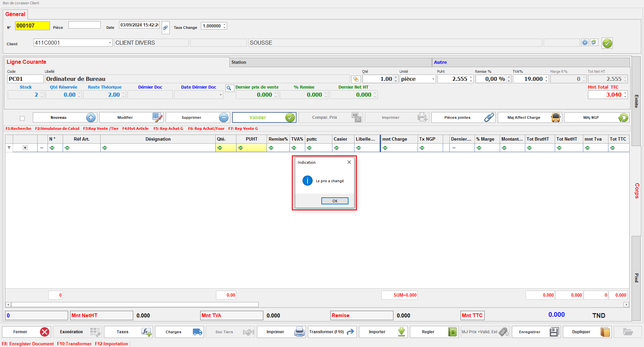Click the N° document number field
644x347 pixels.
pos(32,26)
